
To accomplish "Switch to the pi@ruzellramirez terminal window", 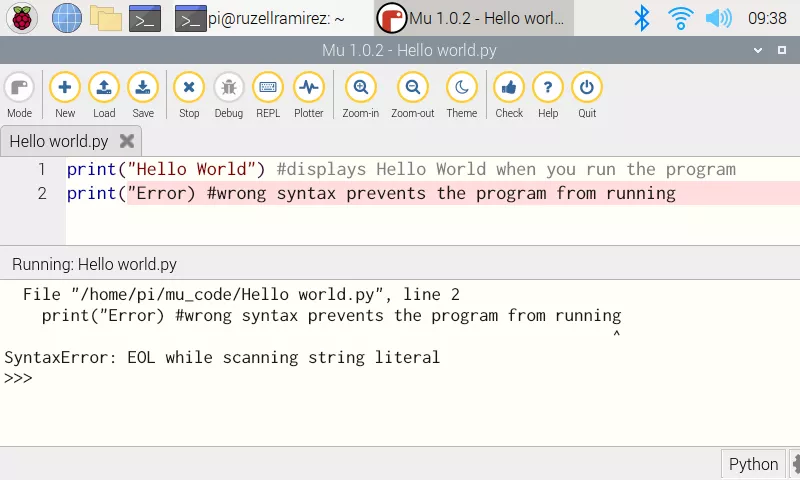I will coord(260,18).
